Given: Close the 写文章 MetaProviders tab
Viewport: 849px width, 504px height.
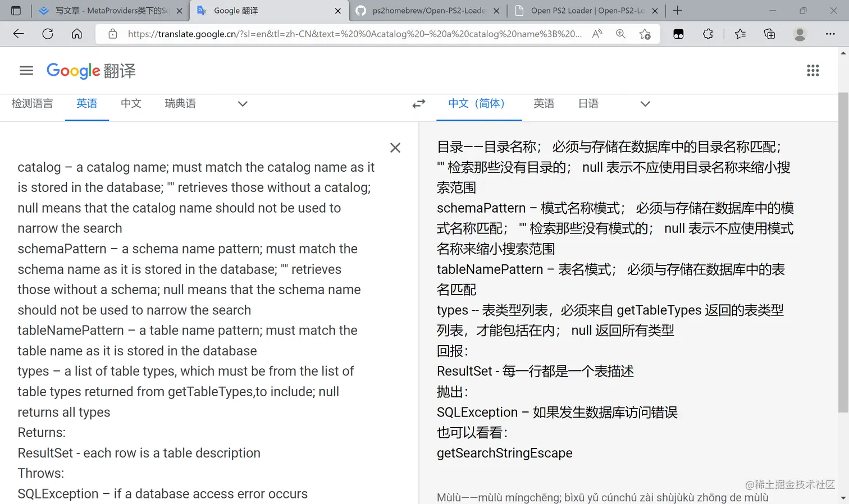Looking at the screenshot, I should (179, 11).
